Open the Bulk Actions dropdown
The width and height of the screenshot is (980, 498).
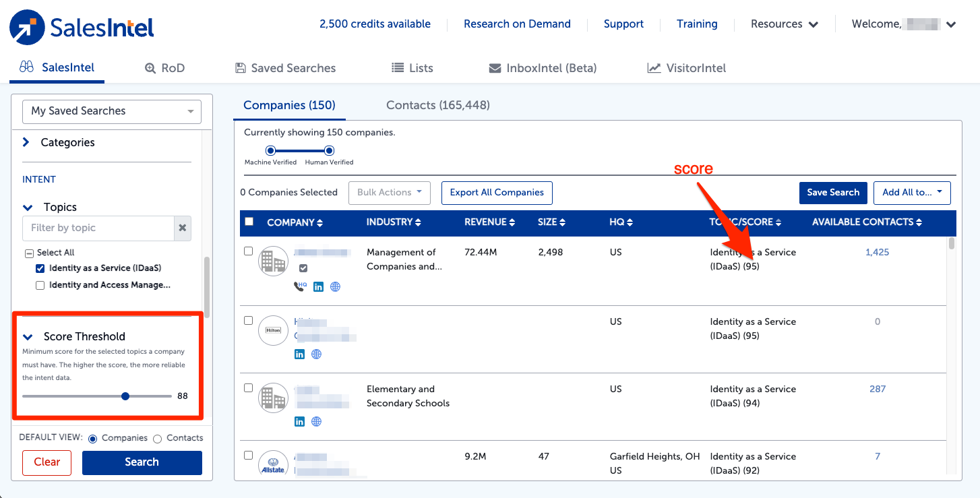coord(390,193)
